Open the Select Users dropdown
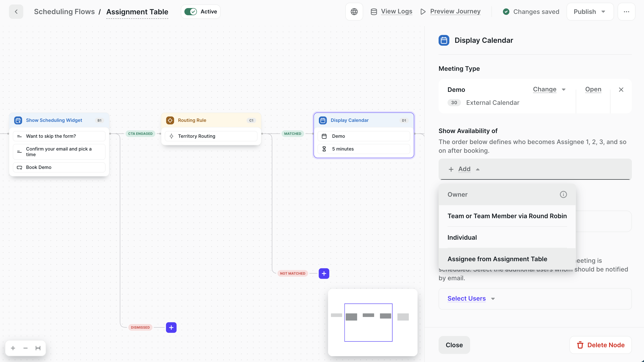Image resolution: width=644 pixels, height=362 pixels. pyautogui.click(x=471, y=298)
